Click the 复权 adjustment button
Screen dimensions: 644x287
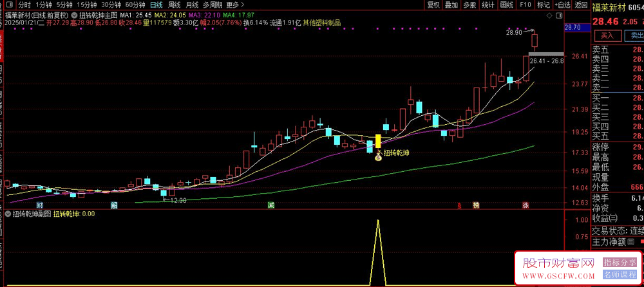[433, 5]
